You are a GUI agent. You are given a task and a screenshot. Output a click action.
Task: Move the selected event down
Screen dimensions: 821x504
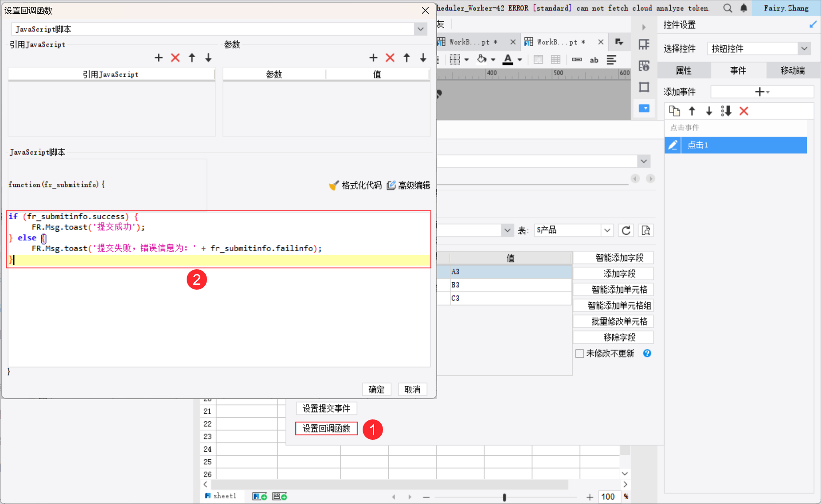pyautogui.click(x=709, y=111)
